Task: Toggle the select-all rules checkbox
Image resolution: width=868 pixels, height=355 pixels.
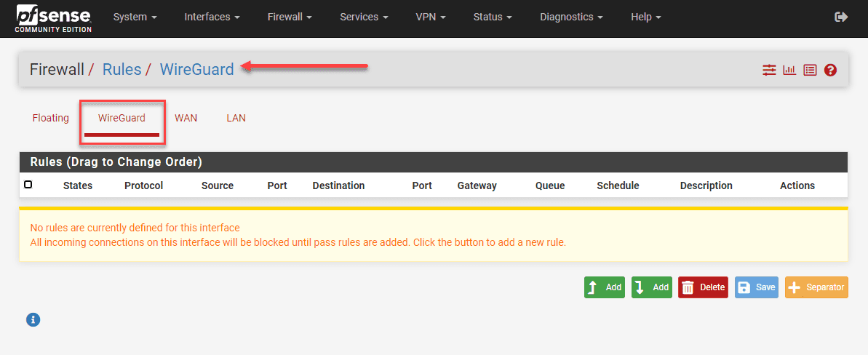Action: (x=28, y=185)
